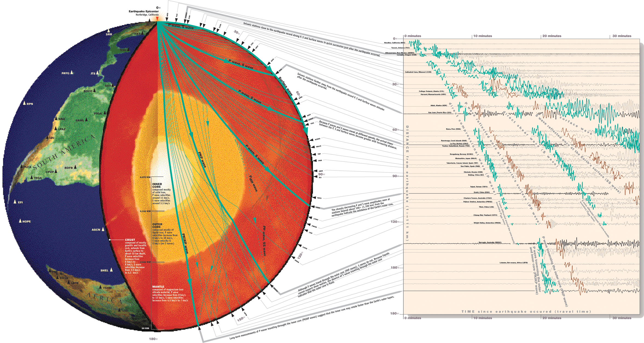Click the ASCN station triangle marker

click(103, 229)
